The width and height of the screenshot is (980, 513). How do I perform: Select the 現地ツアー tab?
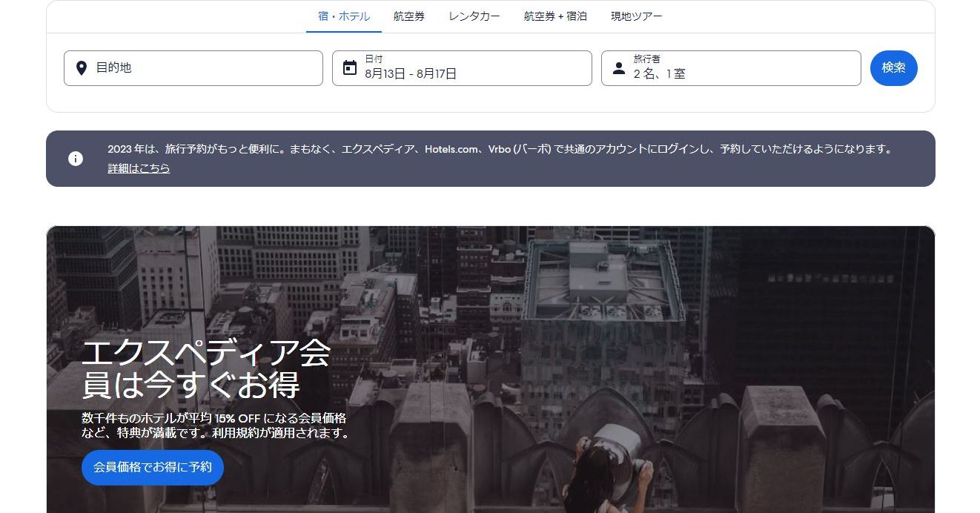636,16
